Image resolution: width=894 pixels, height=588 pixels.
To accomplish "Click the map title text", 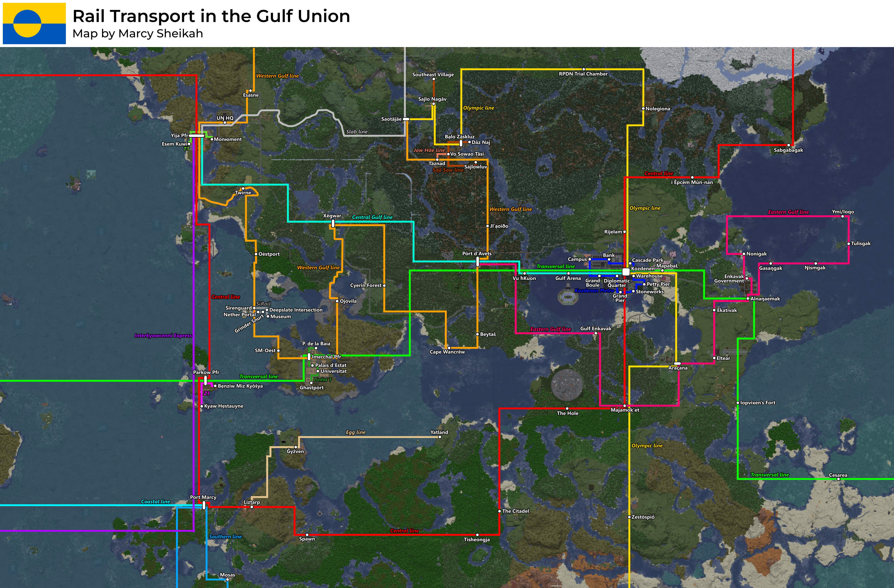I will (211, 16).
